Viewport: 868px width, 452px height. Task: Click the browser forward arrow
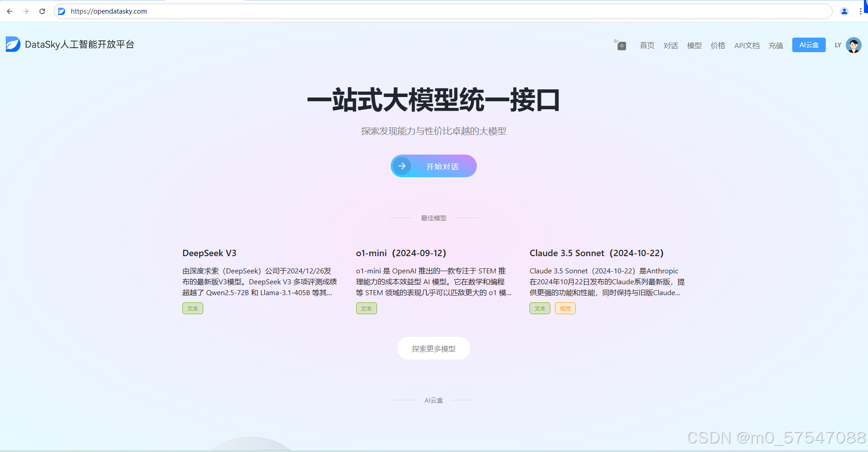pyautogui.click(x=26, y=11)
